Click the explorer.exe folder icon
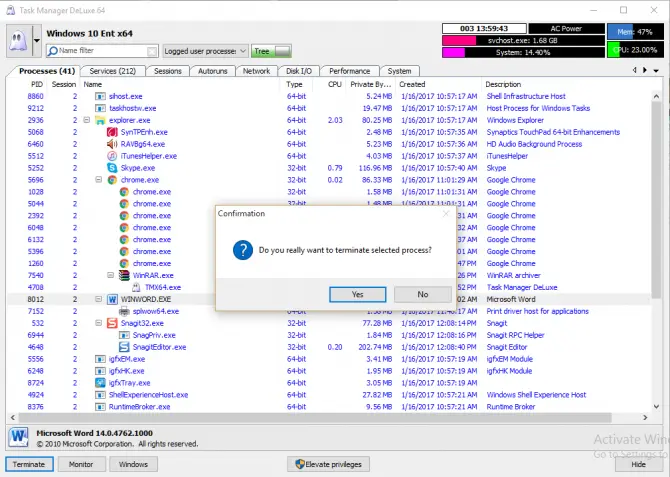The width and height of the screenshot is (670, 477). pyautogui.click(x=100, y=120)
